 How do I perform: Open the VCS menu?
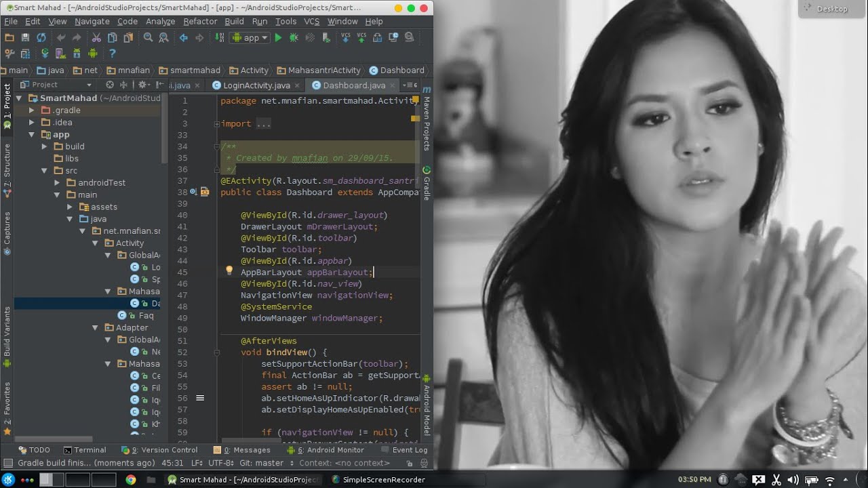(311, 21)
